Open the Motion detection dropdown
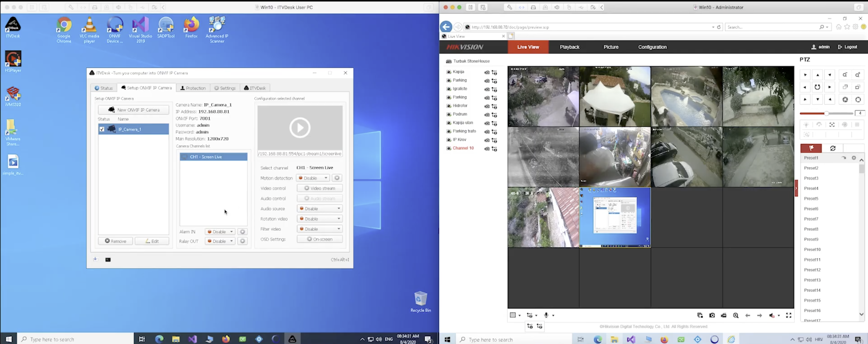 pos(313,178)
